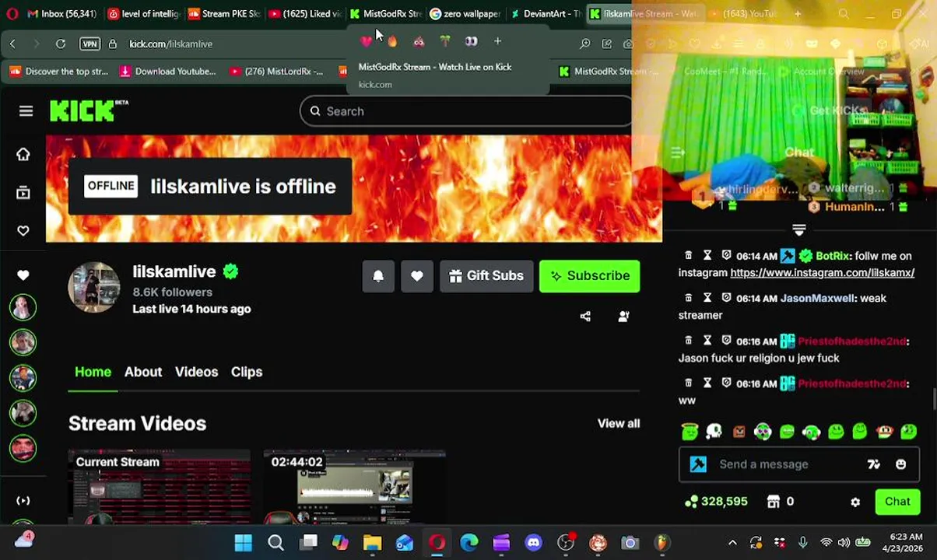Open the channel points shop icon
This screenshot has height=560, width=937.
coord(773,502)
